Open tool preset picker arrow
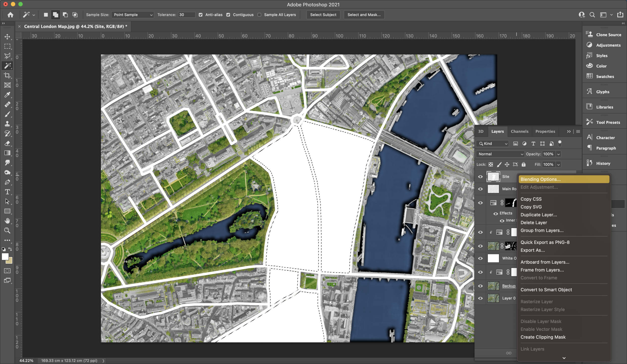 click(x=34, y=15)
